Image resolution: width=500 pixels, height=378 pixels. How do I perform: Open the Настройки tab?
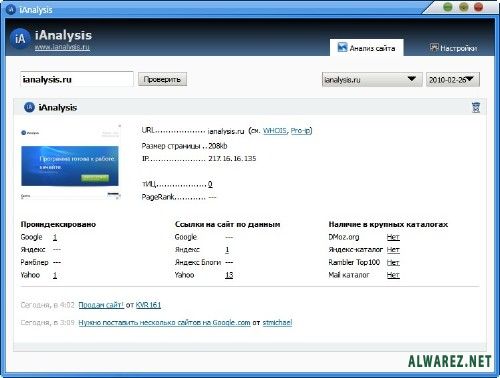coord(453,48)
